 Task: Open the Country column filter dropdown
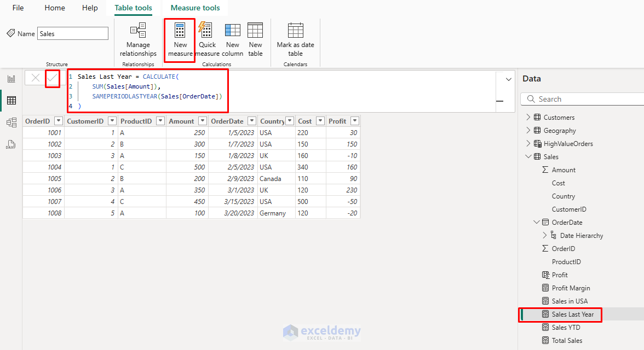click(x=290, y=121)
